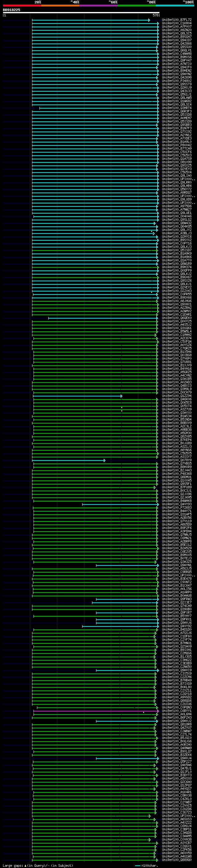The width and height of the screenshot is (197, 868).
Task: Click the cyan alignment bar for Q6QEK0
Action: point(103,318)
